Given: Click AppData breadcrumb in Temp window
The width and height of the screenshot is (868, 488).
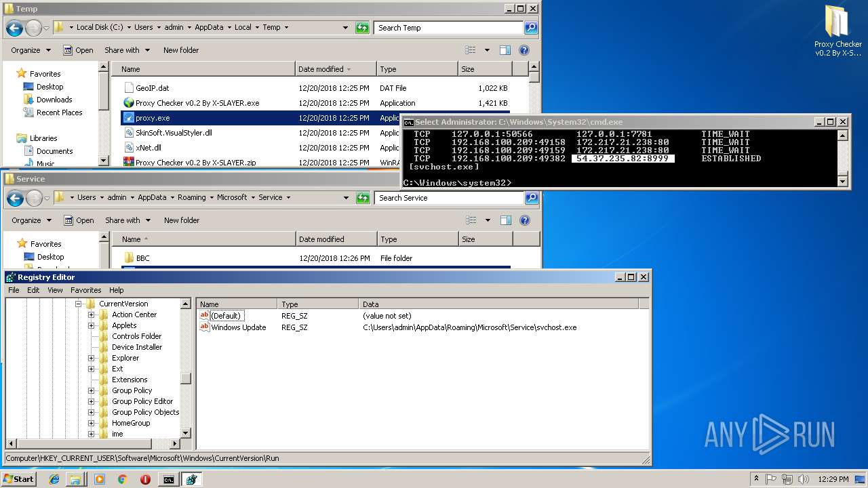Looking at the screenshot, I should 209,28.
